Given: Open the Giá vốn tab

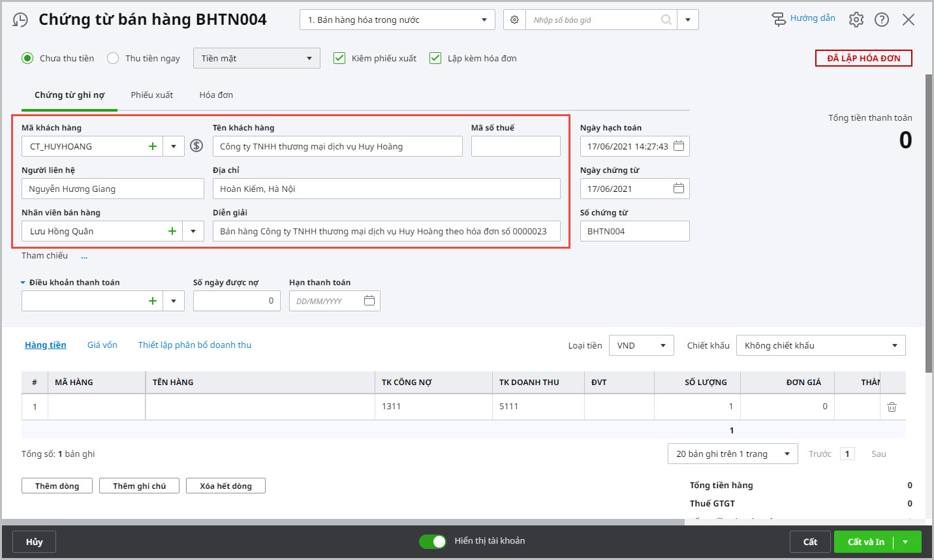Looking at the screenshot, I should [x=102, y=345].
